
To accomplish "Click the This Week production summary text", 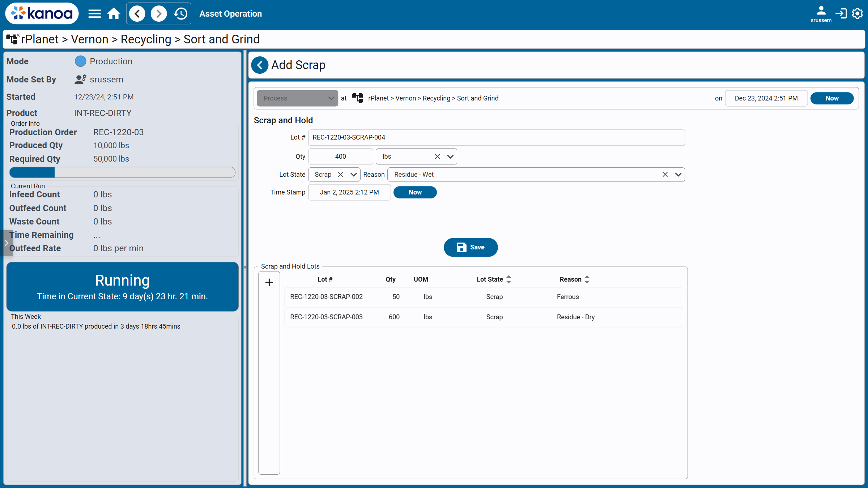I will (x=96, y=326).
